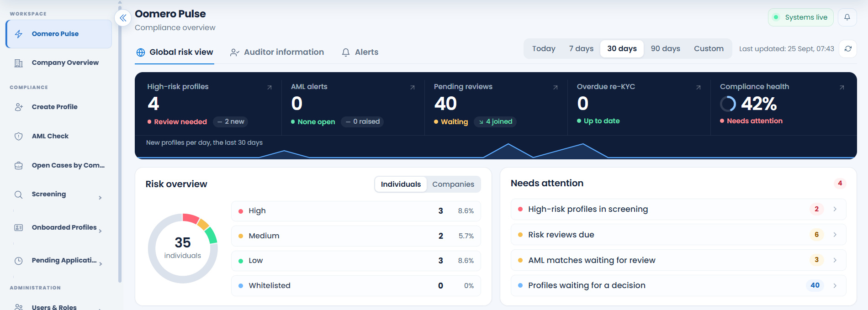Click the red High segment of donut chart

(191, 218)
